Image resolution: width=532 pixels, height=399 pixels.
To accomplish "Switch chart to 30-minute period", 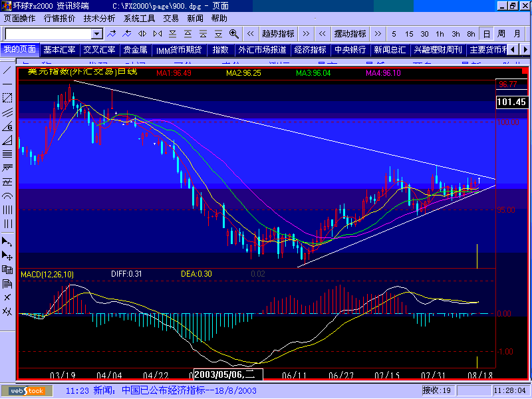I will [x=424, y=34].
